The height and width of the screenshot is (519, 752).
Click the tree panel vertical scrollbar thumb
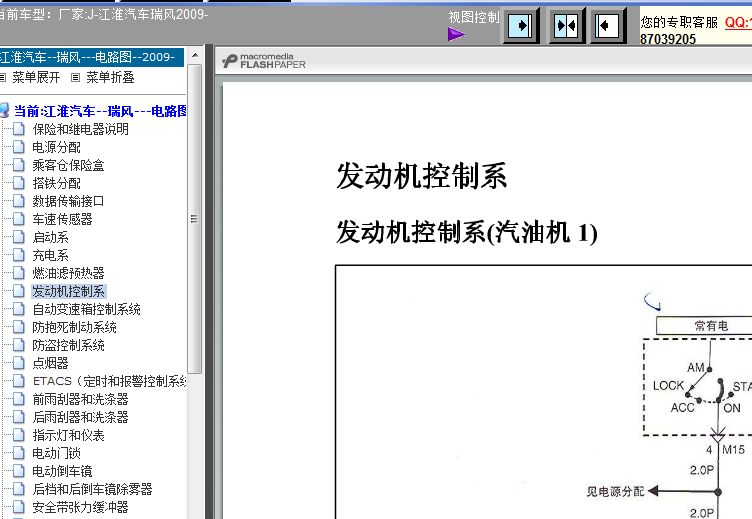[x=194, y=219]
